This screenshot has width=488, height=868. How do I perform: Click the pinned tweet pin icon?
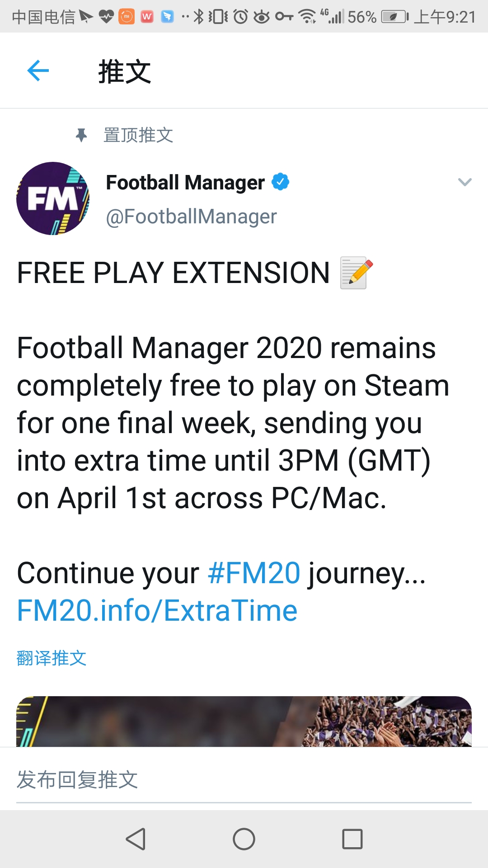click(82, 135)
